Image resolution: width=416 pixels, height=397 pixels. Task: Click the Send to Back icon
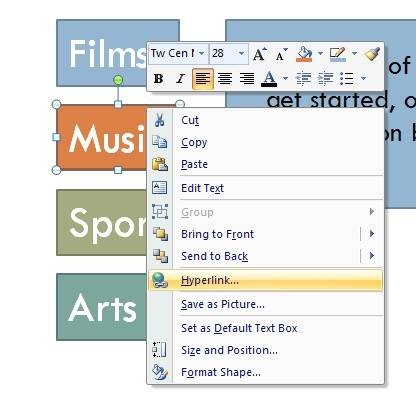160,256
